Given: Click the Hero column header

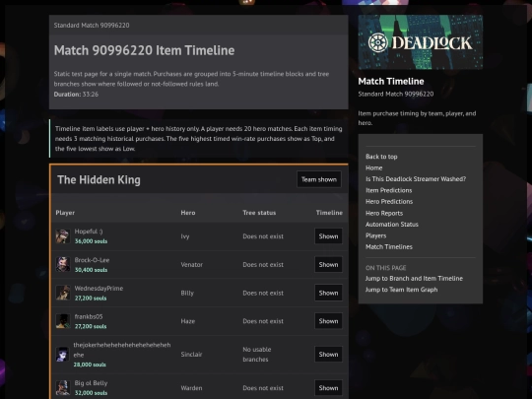Looking at the screenshot, I should (188, 213).
